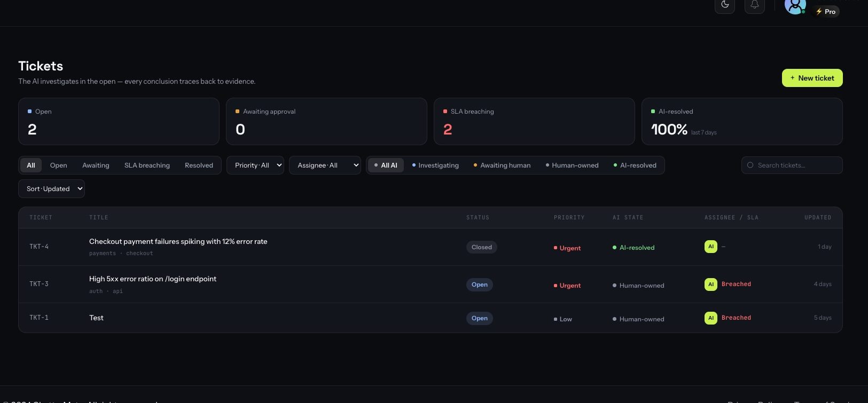868x403 pixels.
Task: Filter by Awaiting human AI state
Action: point(502,165)
